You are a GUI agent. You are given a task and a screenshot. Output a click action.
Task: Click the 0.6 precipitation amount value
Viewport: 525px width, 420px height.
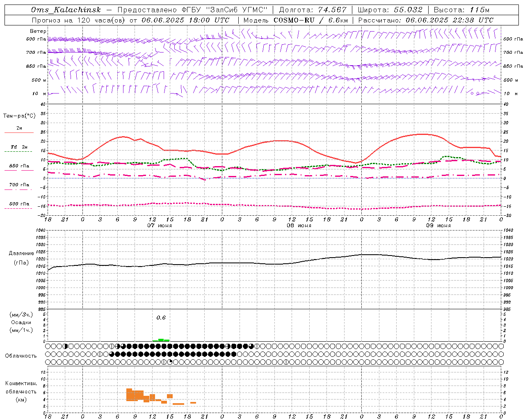pyautogui.click(x=161, y=318)
